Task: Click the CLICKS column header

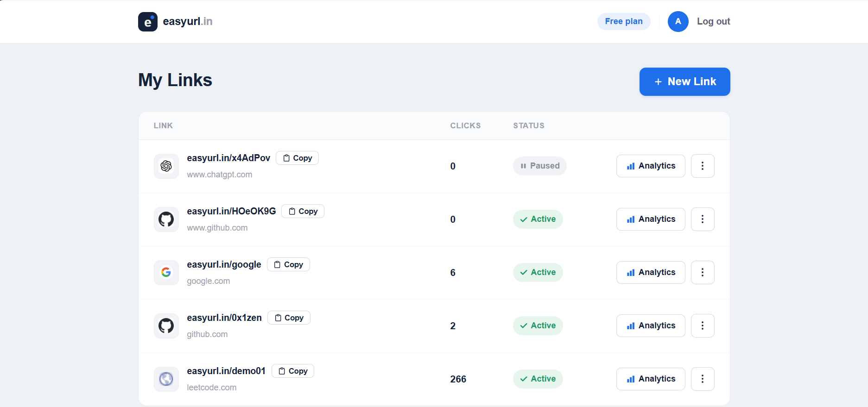Action: (465, 125)
